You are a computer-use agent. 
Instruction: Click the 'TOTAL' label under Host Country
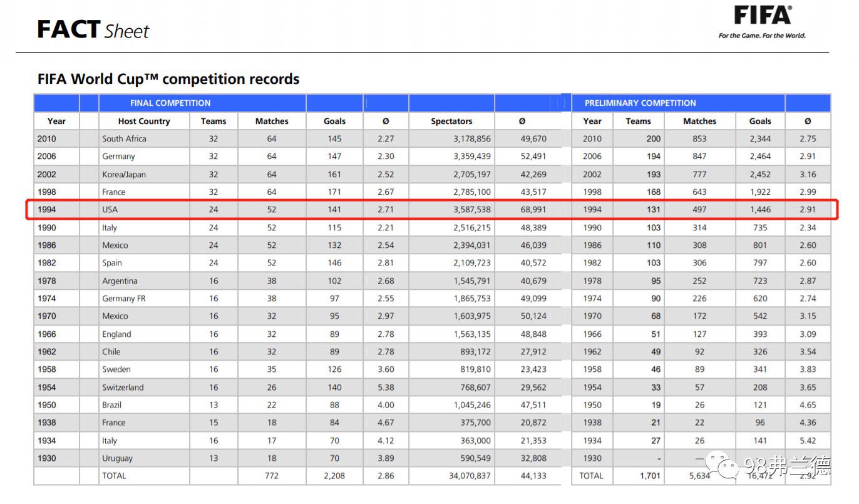(x=114, y=476)
